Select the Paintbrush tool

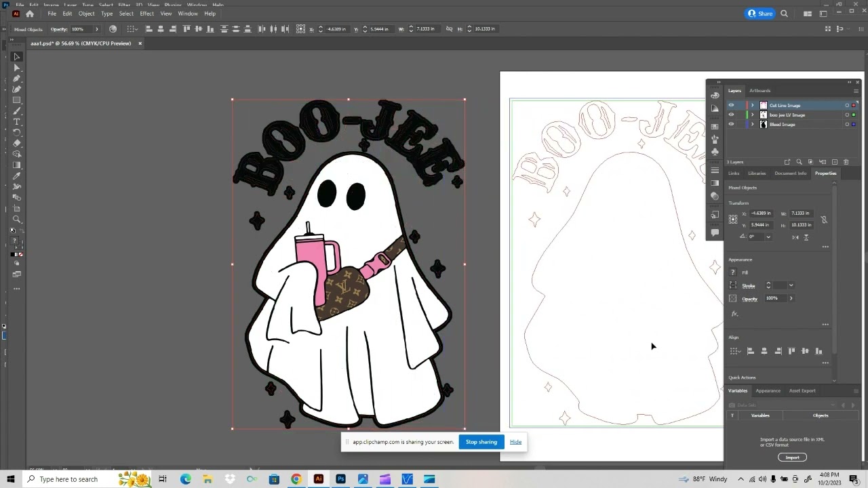click(x=17, y=111)
